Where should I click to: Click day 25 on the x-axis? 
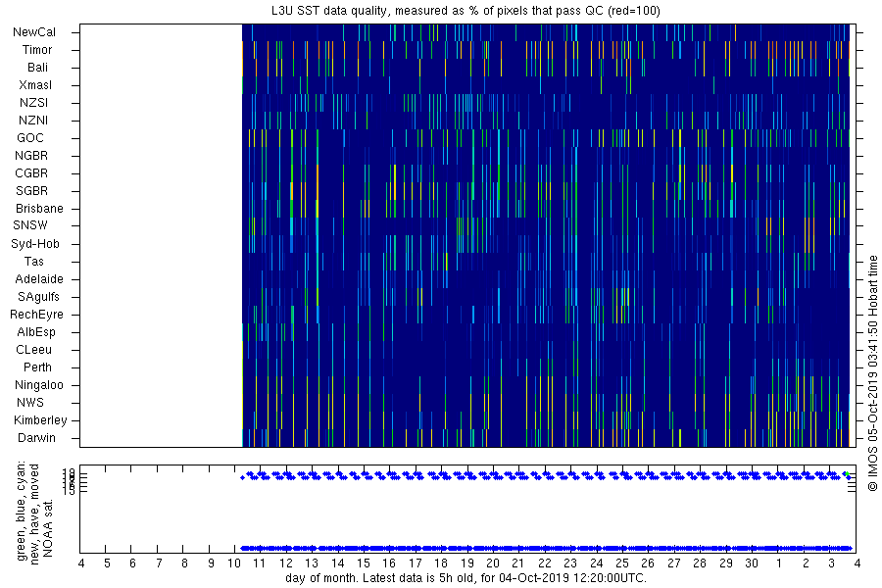pyautogui.click(x=621, y=563)
